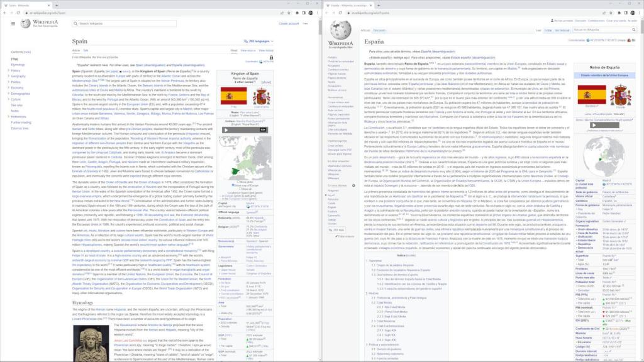
Task: Click the coat of arms in Spanish infobox
Action: pyautogui.click(x=621, y=95)
